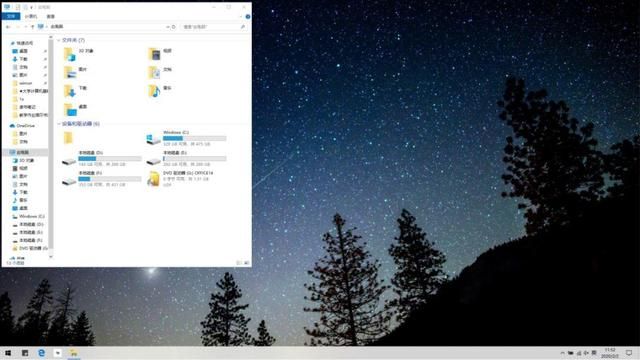This screenshot has height=360, width=640.
Task: Open the Customize Quick Access Toolbar dropdown
Action: (31, 7)
